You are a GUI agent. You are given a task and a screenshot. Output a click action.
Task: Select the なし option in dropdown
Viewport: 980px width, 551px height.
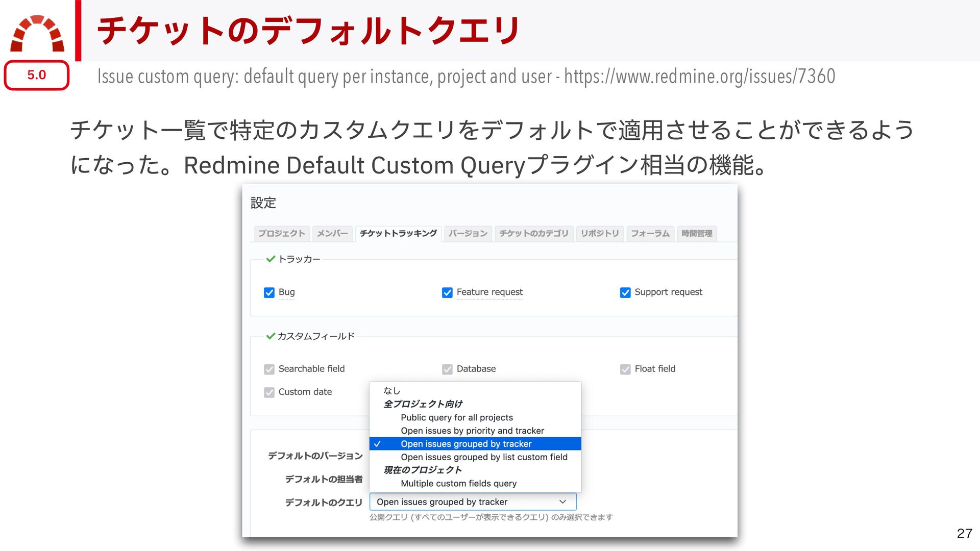click(x=391, y=391)
